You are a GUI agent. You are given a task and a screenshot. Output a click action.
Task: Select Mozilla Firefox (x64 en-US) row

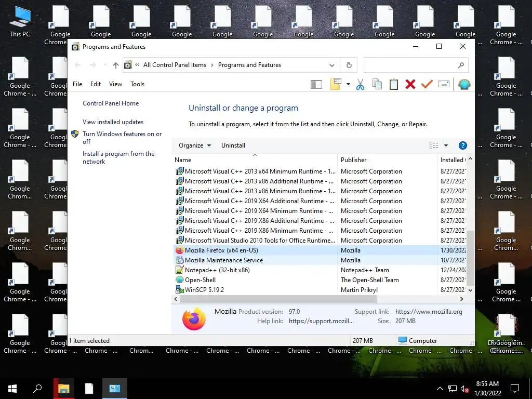320,250
